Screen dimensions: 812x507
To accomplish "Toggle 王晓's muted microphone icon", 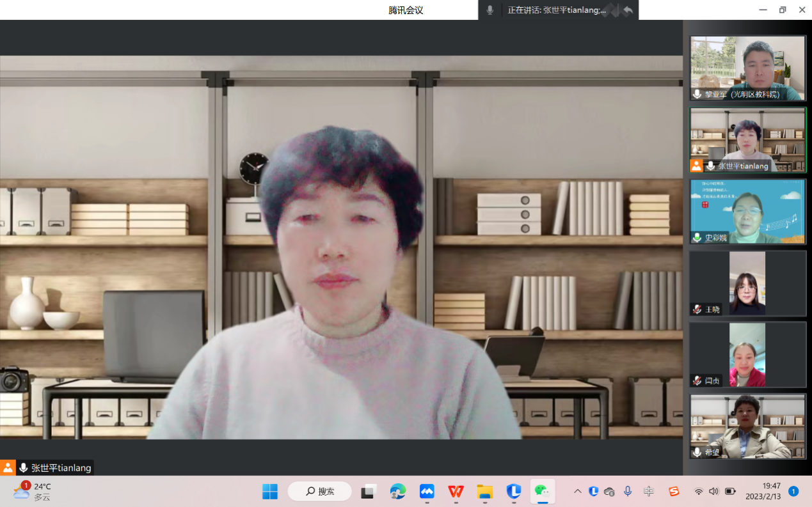I will pyautogui.click(x=697, y=309).
